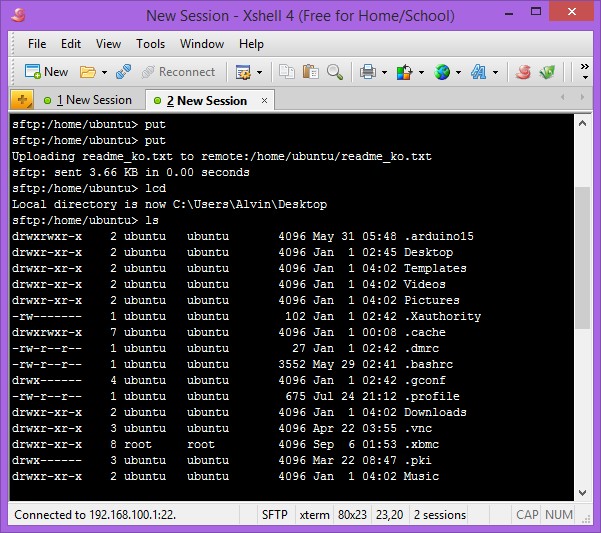
Task: Click the Music directory entry
Action: click(421, 476)
